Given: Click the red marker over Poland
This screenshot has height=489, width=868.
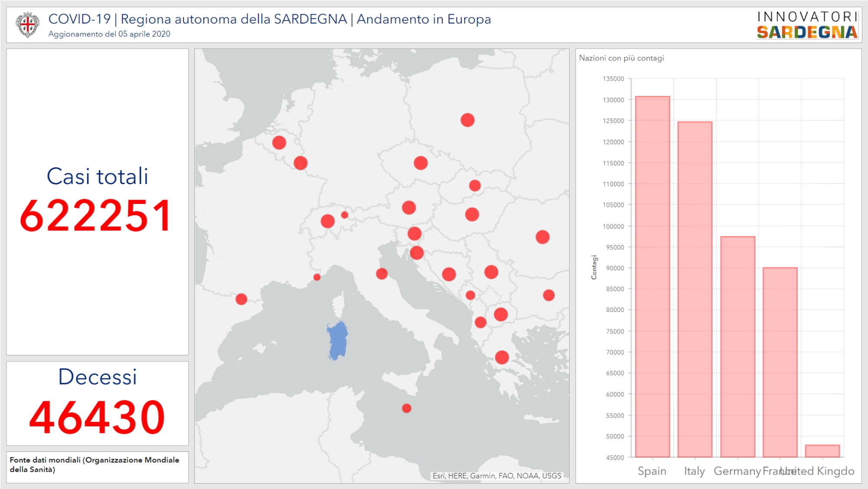Looking at the screenshot, I should pyautogui.click(x=467, y=120).
